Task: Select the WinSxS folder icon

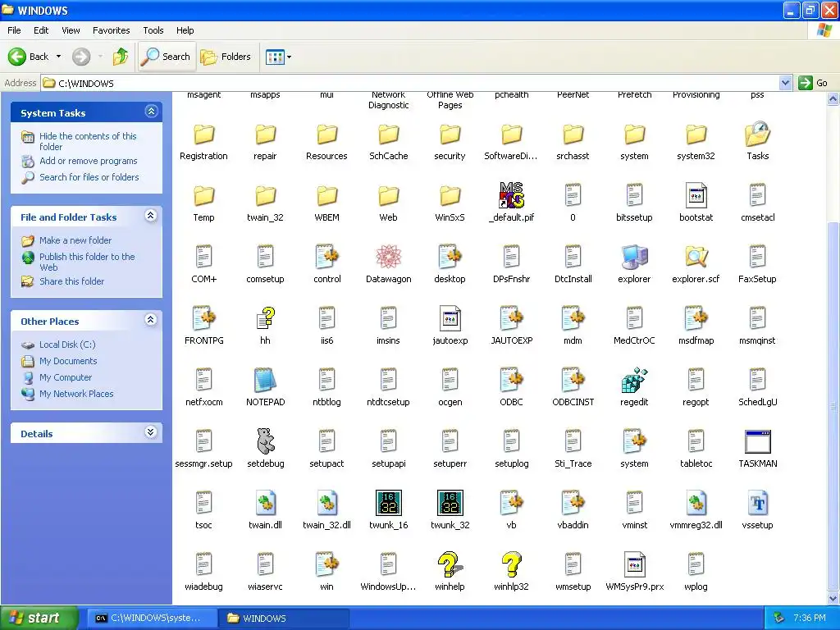Action: 450,195
